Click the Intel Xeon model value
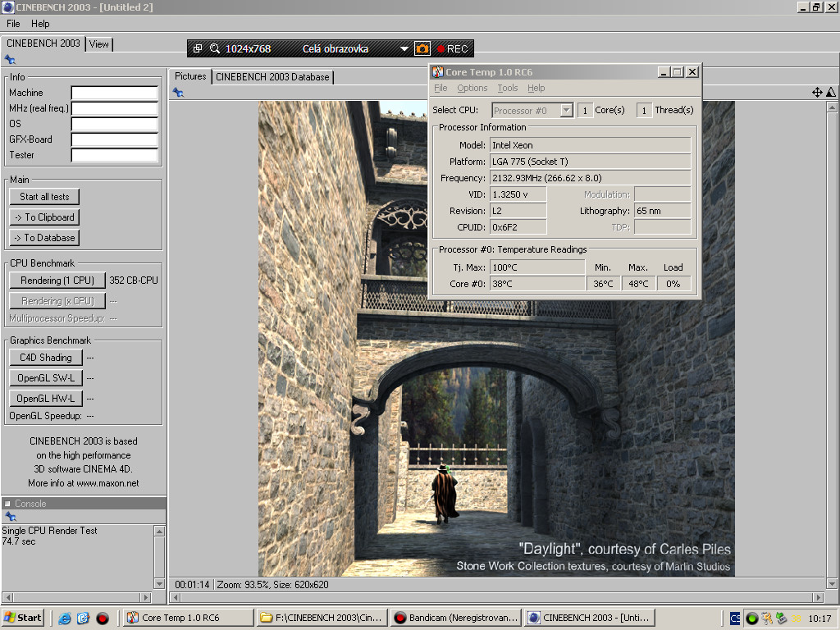 click(591, 145)
